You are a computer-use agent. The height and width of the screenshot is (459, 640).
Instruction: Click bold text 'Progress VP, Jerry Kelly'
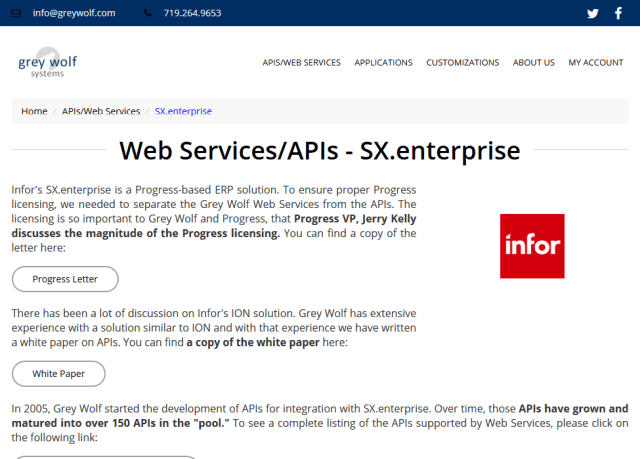tap(355, 219)
